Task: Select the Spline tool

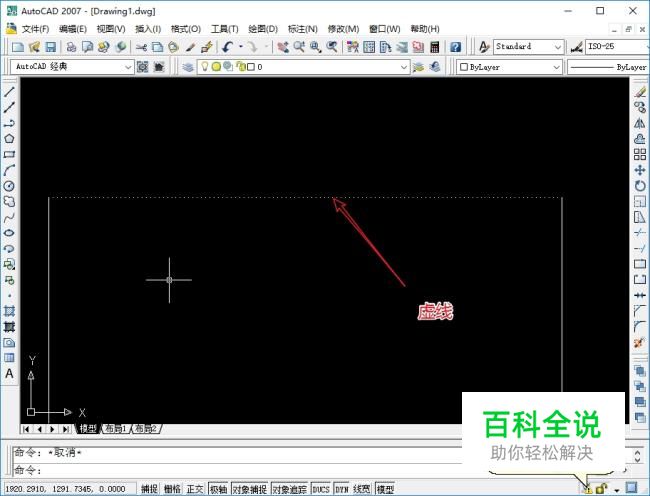Action: coord(9,217)
